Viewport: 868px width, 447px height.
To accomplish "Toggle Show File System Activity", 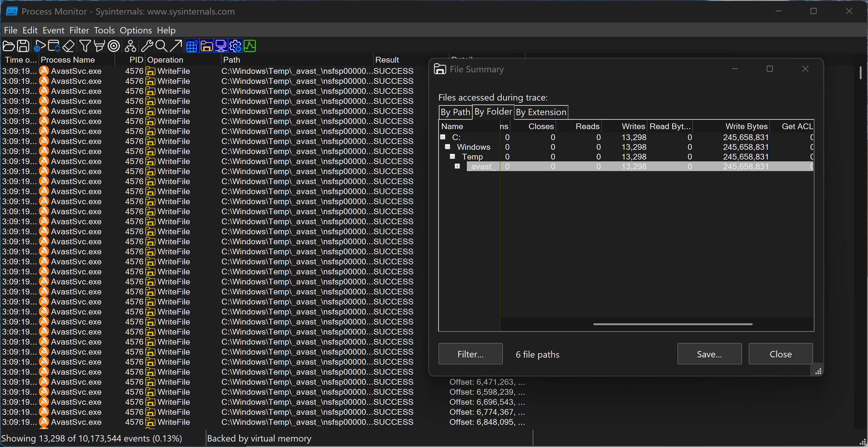I will tap(207, 46).
